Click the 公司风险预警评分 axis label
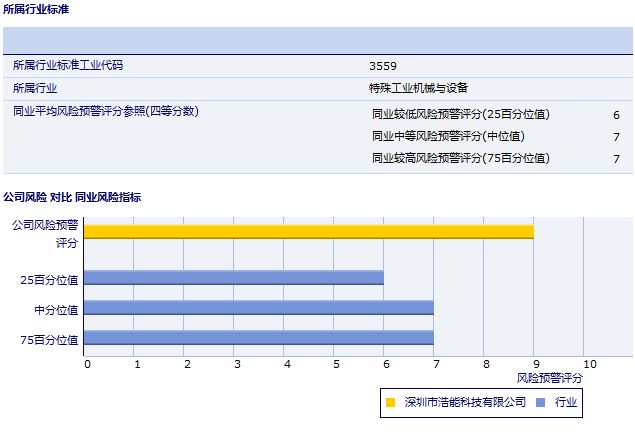Image resolution: width=635 pixels, height=432 pixels. 45,234
